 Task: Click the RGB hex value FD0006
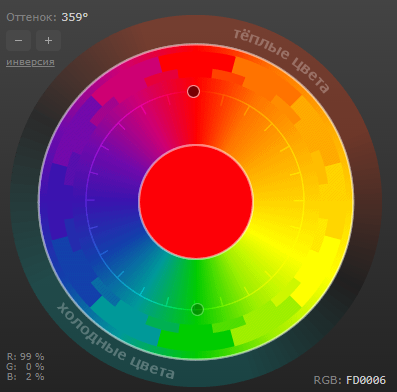click(x=366, y=380)
